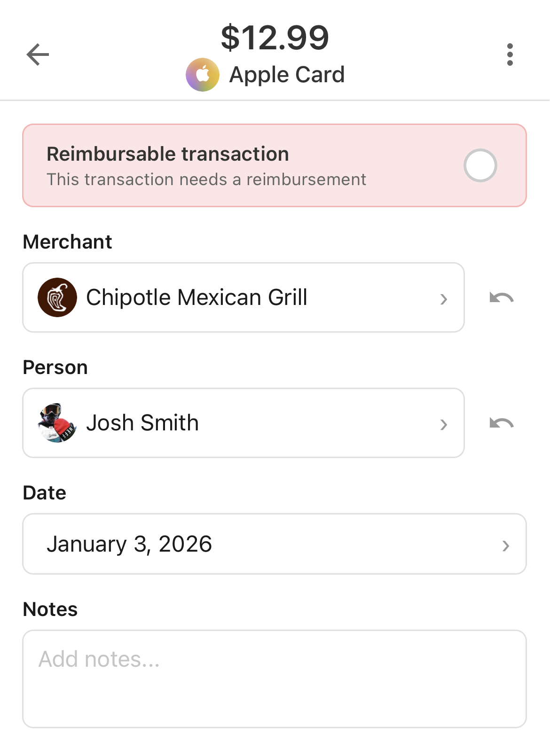Click Josh Smith's avatar picture
Image resolution: width=550 pixels, height=756 pixels.
point(57,423)
